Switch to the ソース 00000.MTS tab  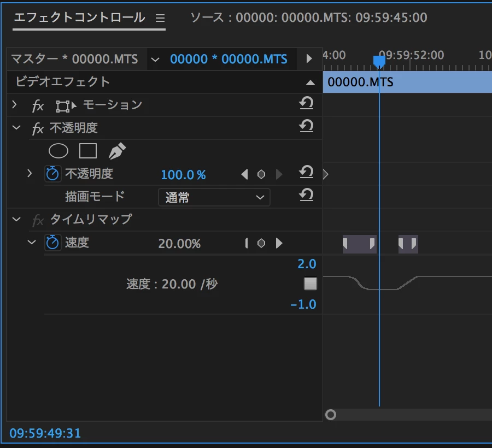point(309,17)
